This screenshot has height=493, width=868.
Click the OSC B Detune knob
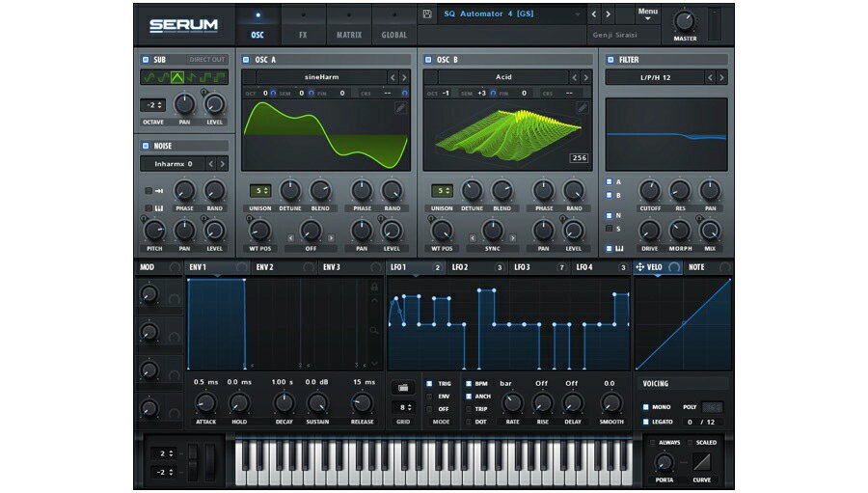[x=472, y=191]
